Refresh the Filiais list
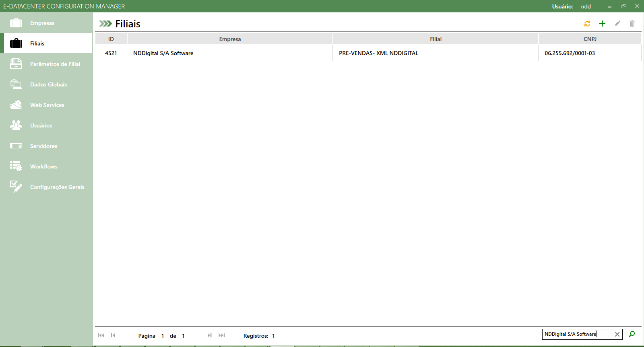 coord(587,24)
